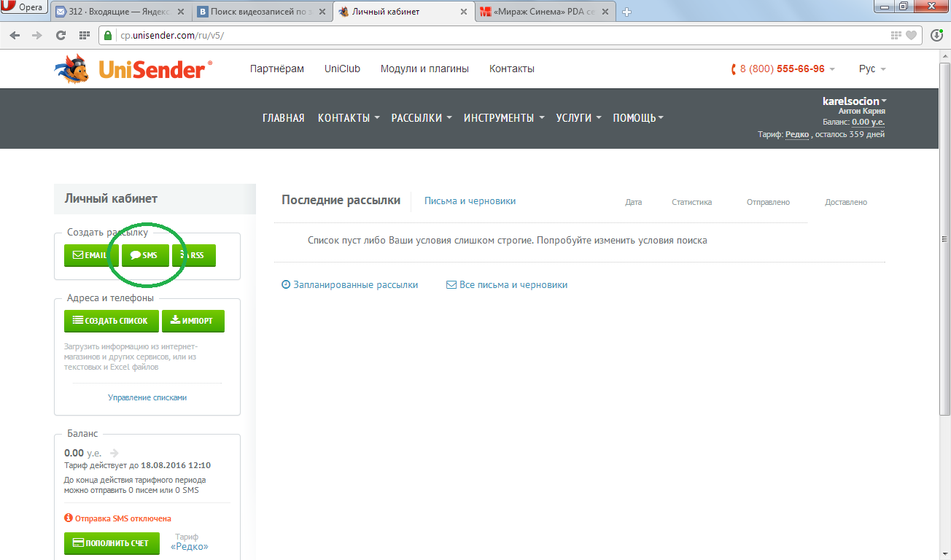Switch to Письма и черновики tab

470,201
